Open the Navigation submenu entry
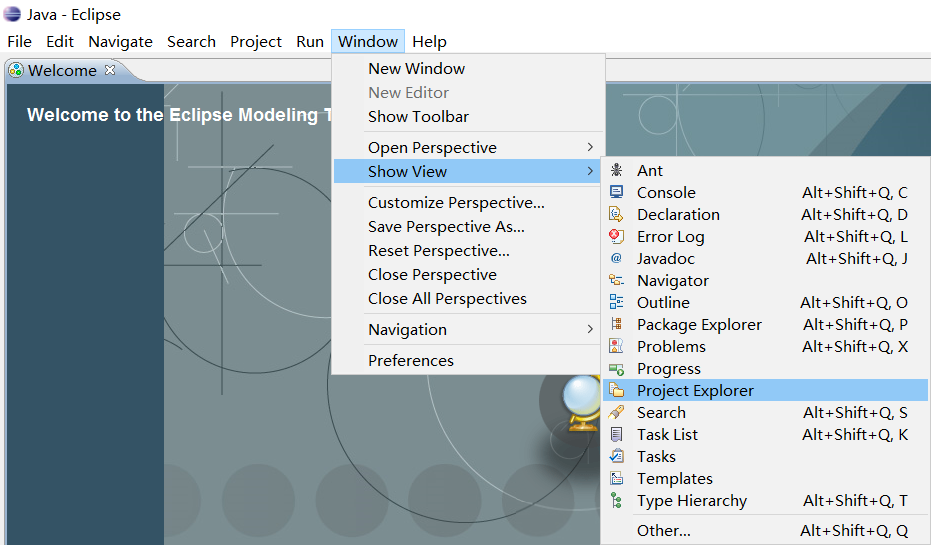931x545 pixels. (x=468, y=329)
